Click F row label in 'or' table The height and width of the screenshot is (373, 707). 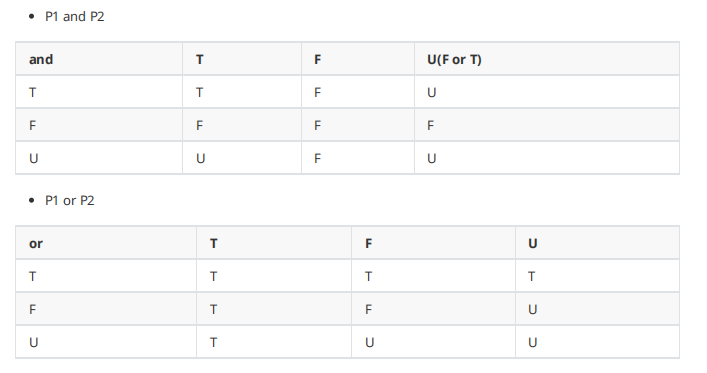(106, 309)
